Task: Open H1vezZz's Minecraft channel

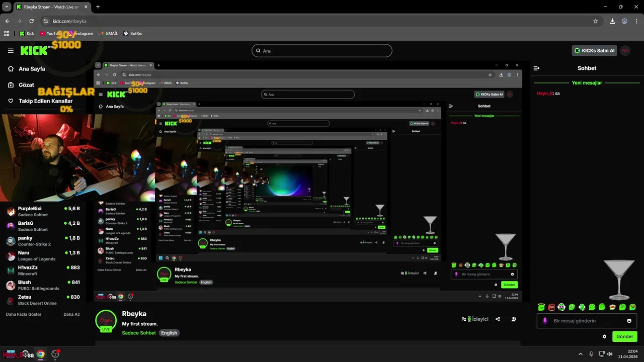Action: pyautogui.click(x=43, y=270)
